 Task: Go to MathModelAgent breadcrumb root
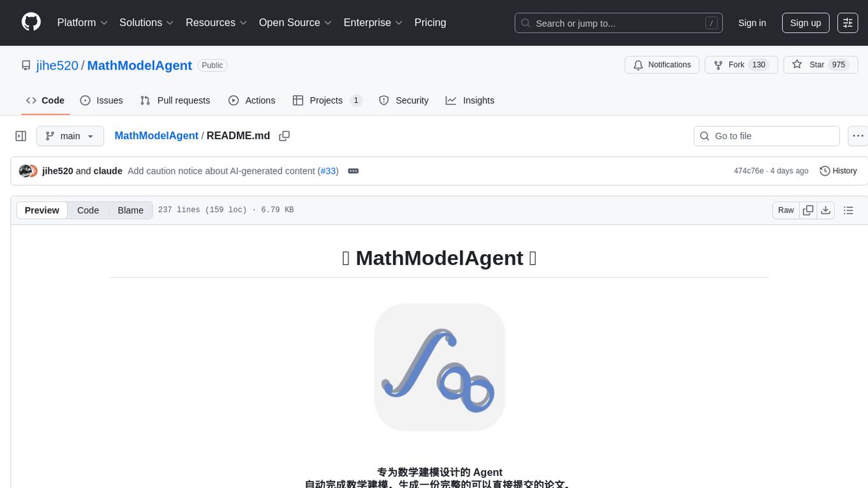(x=156, y=135)
